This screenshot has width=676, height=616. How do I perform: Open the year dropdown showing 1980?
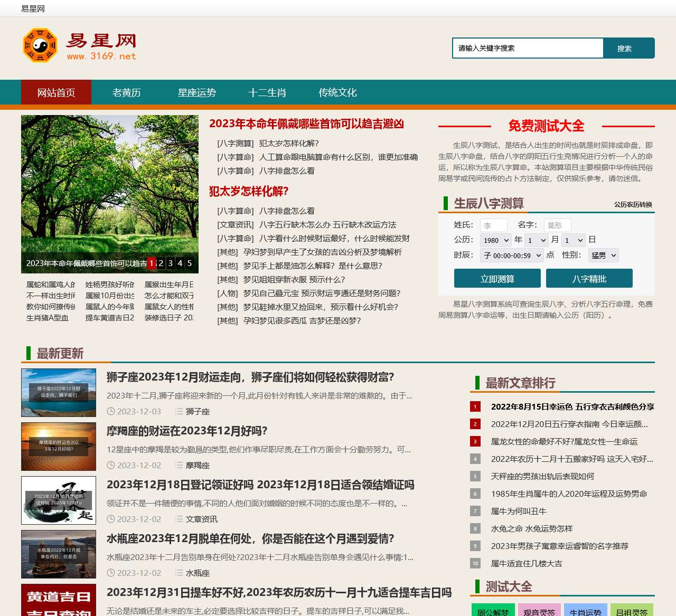click(495, 240)
